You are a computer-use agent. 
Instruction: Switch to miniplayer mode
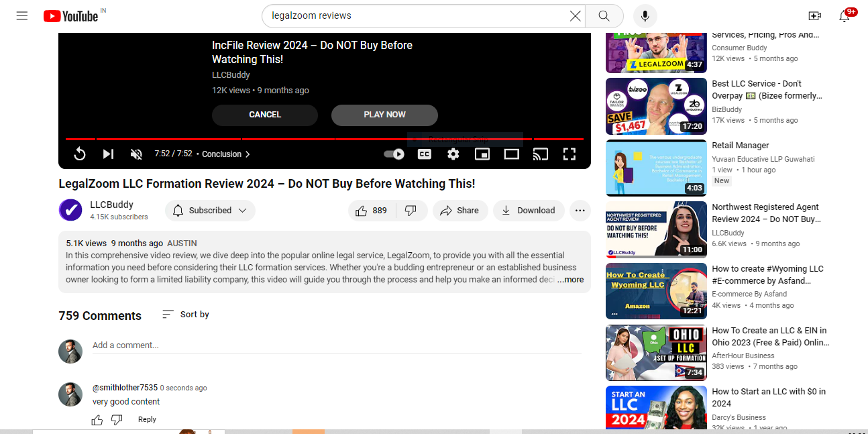click(x=482, y=154)
